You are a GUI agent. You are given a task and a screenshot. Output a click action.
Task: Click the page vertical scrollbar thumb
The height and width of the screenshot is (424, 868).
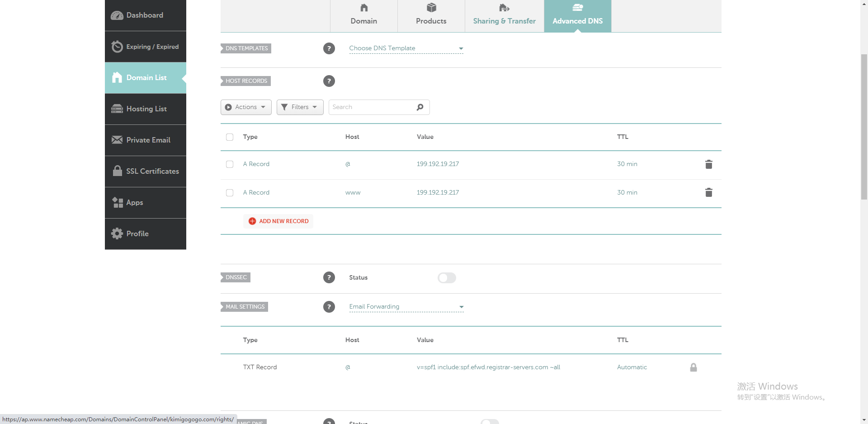(864, 127)
